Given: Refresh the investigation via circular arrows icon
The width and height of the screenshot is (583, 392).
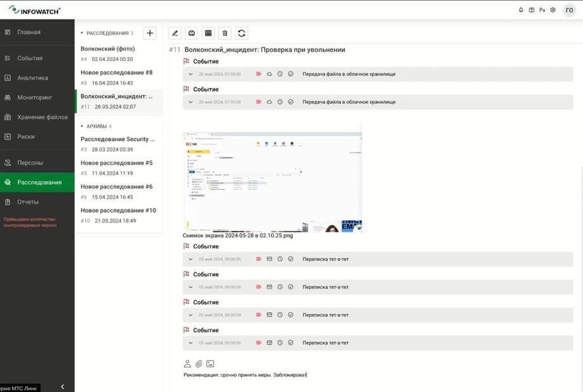Looking at the screenshot, I should pos(241,33).
